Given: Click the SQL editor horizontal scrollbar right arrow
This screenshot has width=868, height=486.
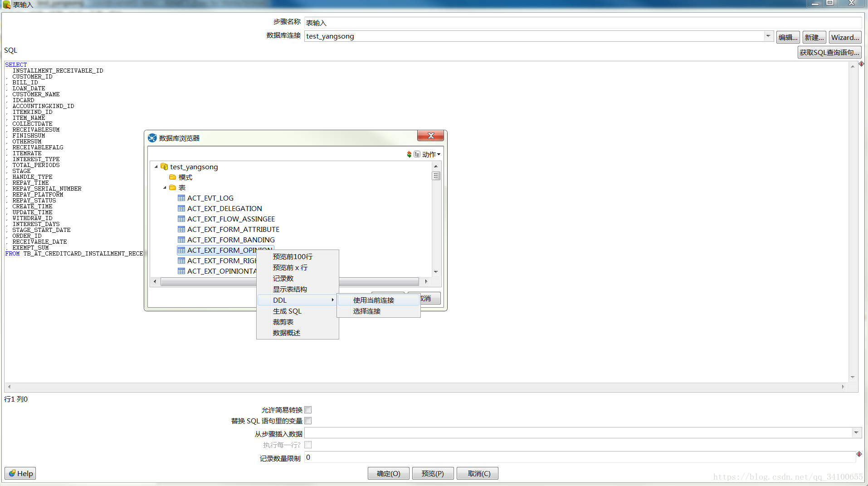Looking at the screenshot, I should click(843, 387).
